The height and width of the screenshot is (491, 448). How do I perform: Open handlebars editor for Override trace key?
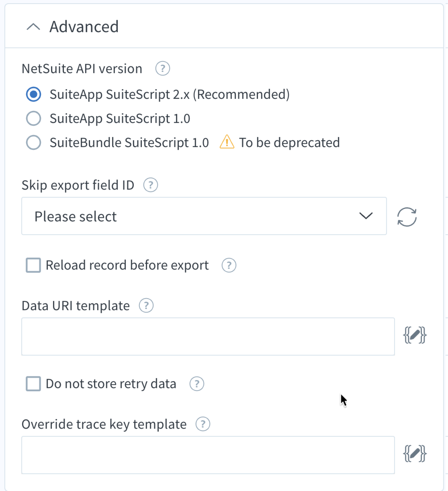(415, 454)
